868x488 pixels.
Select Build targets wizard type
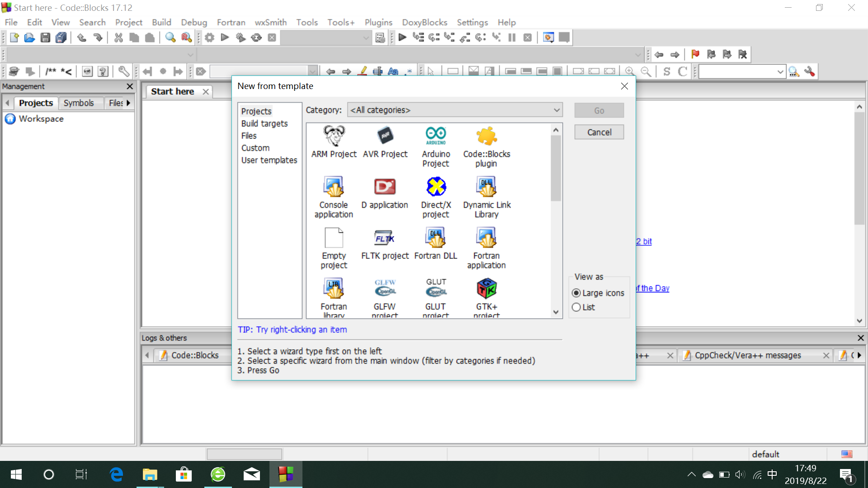tap(264, 123)
